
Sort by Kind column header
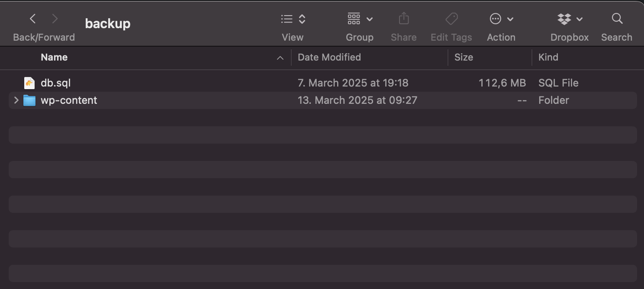click(548, 58)
